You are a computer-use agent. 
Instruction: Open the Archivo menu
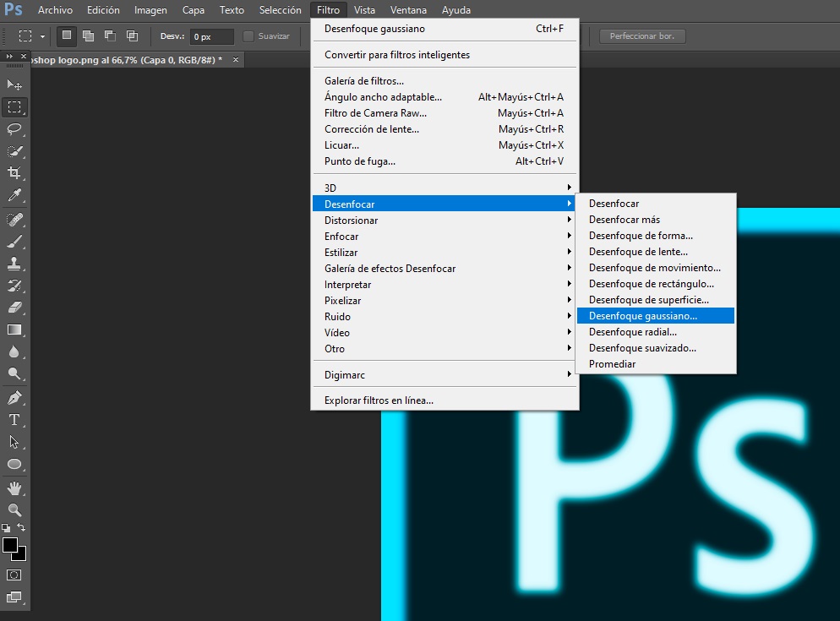coord(55,9)
